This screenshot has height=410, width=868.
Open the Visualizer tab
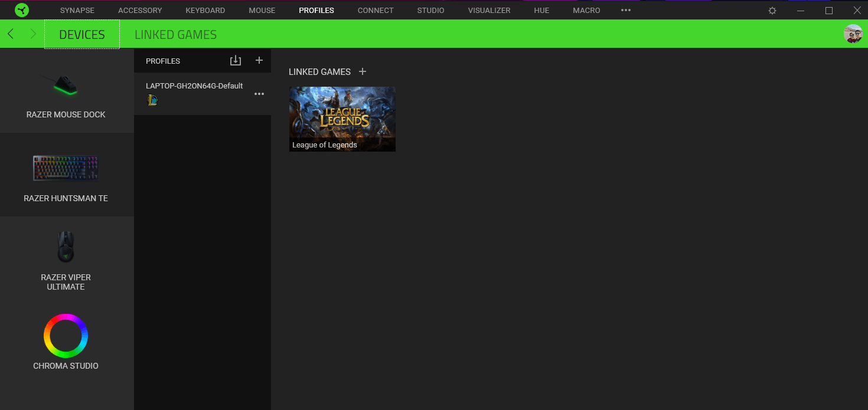489,11
